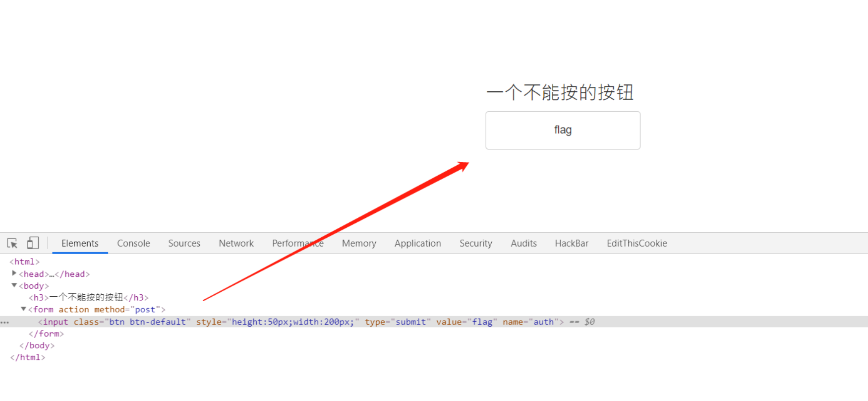Click the flag button on the page
Viewport: 868px width, 401px height.
pos(563,130)
